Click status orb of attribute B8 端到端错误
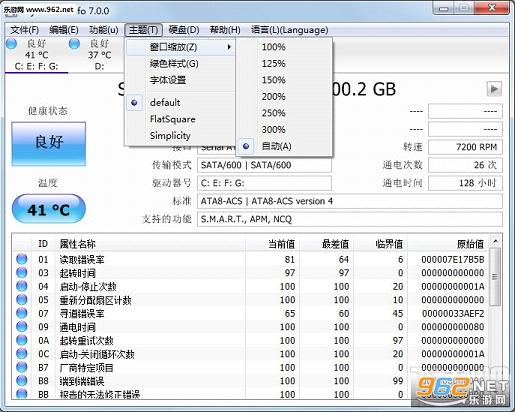Viewport: 515px width, 412px height. (x=22, y=381)
